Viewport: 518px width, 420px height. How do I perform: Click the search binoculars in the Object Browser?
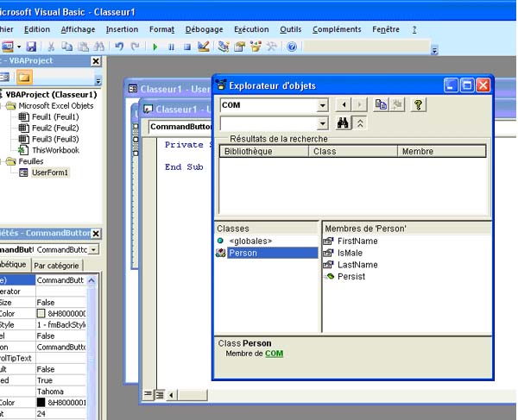[343, 123]
